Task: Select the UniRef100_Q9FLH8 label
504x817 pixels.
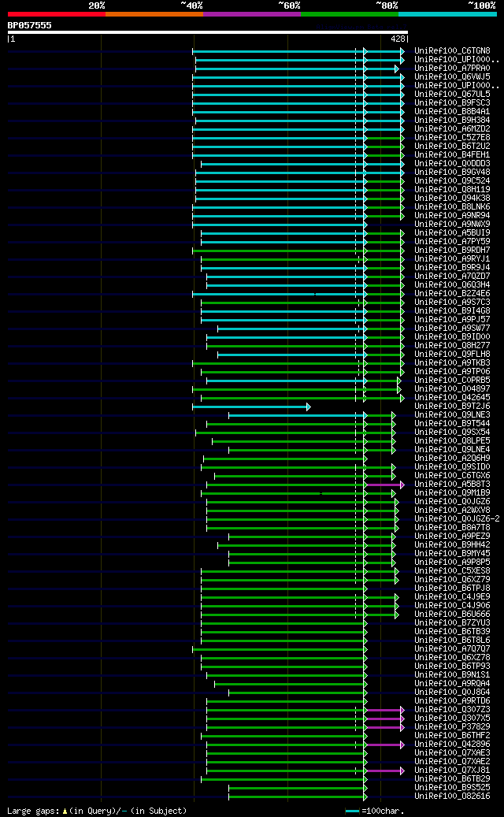Action: (x=452, y=354)
